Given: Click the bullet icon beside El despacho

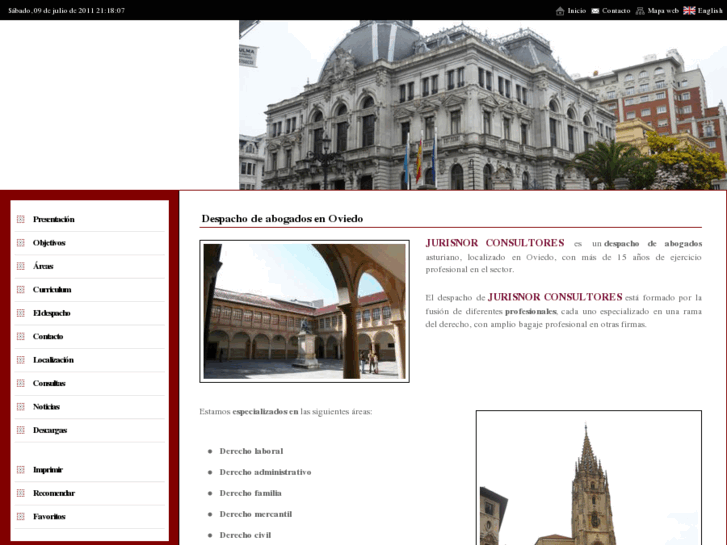Looking at the screenshot, I should 20,313.
